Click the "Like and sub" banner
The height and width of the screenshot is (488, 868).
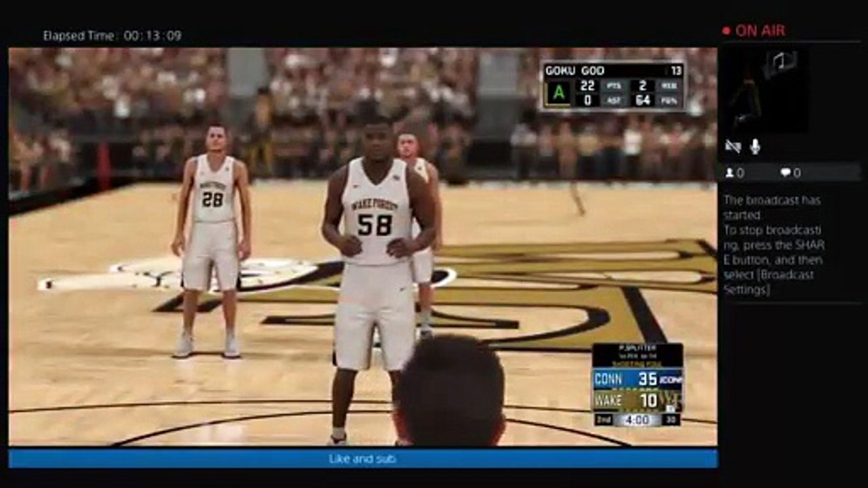click(x=363, y=459)
